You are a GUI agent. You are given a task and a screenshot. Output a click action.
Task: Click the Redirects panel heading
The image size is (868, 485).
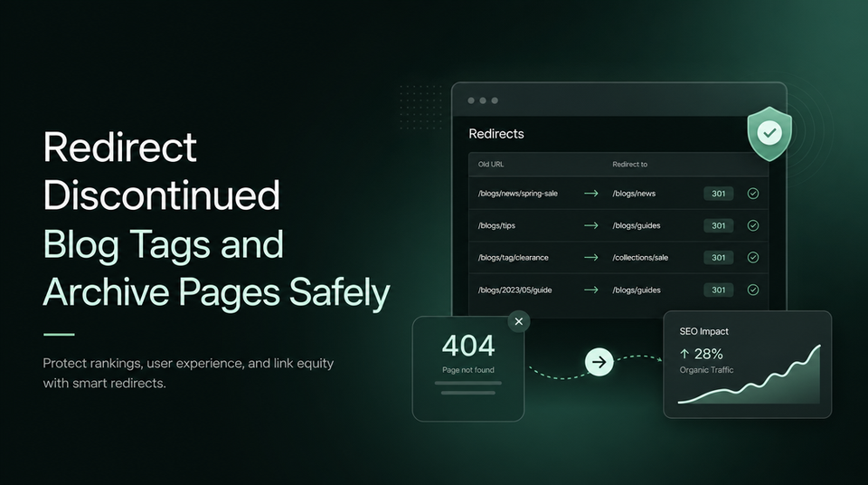click(x=496, y=134)
